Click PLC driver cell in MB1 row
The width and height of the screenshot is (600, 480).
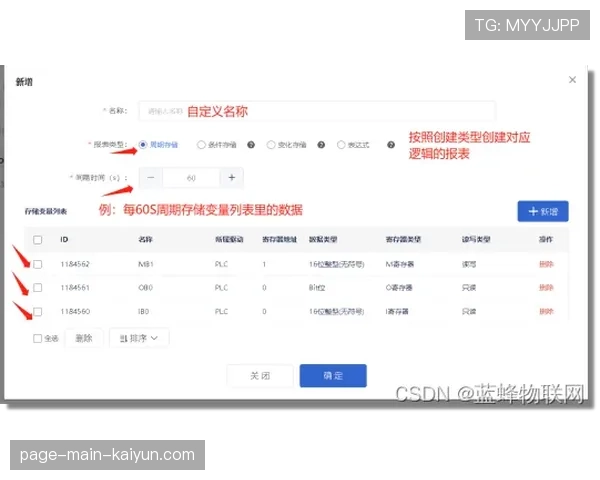pyautogui.click(x=221, y=264)
